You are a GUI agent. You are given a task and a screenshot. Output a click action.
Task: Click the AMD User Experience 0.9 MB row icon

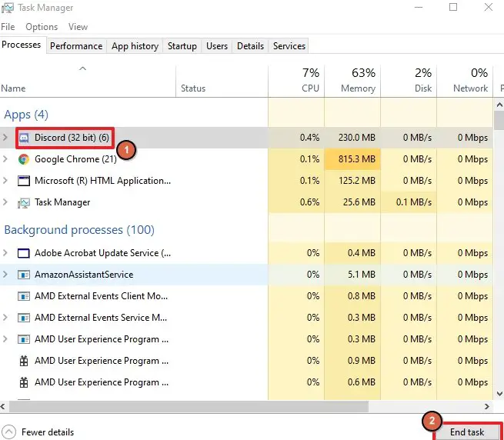tap(24, 361)
